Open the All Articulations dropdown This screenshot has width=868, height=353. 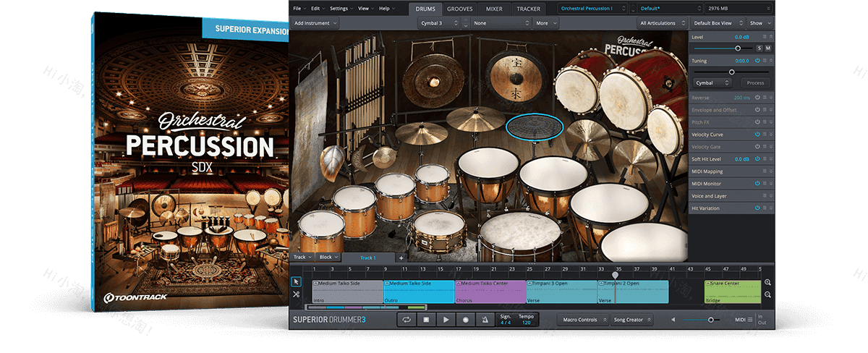(x=662, y=23)
